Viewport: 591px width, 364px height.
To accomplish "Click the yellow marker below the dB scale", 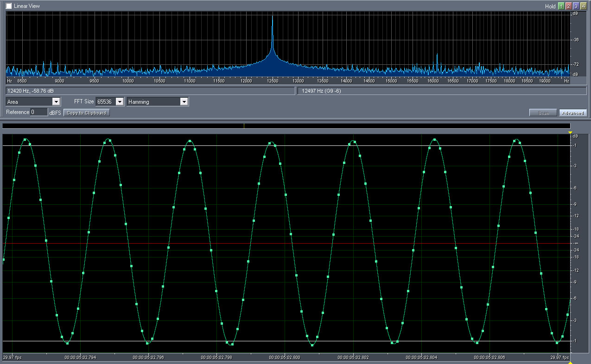I will click(x=571, y=362).
